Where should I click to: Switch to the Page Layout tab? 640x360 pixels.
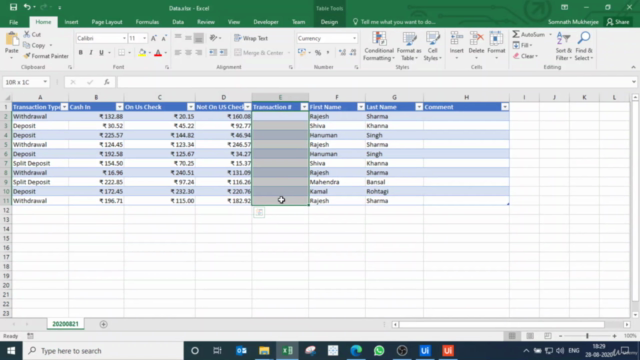point(107,22)
